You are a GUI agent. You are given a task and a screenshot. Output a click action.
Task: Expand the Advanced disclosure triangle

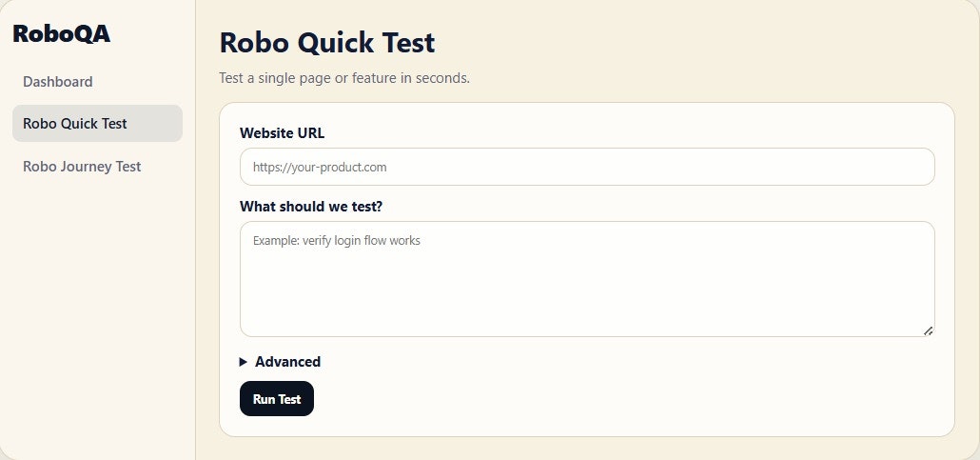pyautogui.click(x=244, y=362)
